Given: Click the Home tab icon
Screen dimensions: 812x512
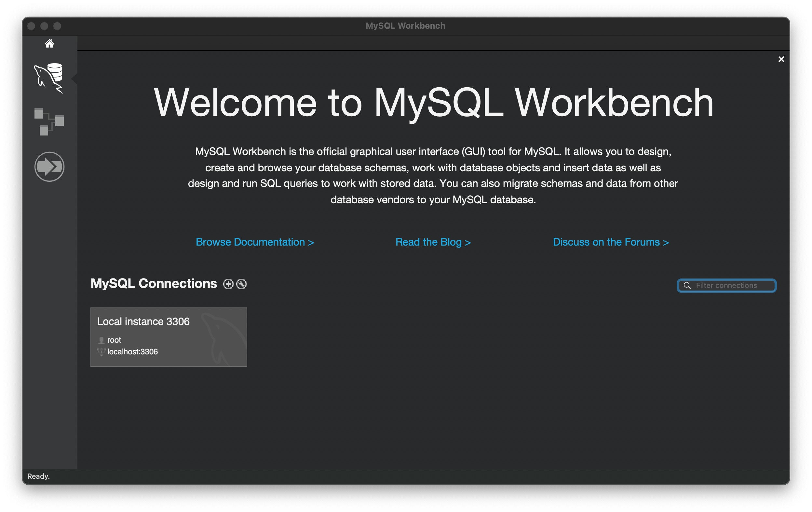Looking at the screenshot, I should click(x=49, y=44).
